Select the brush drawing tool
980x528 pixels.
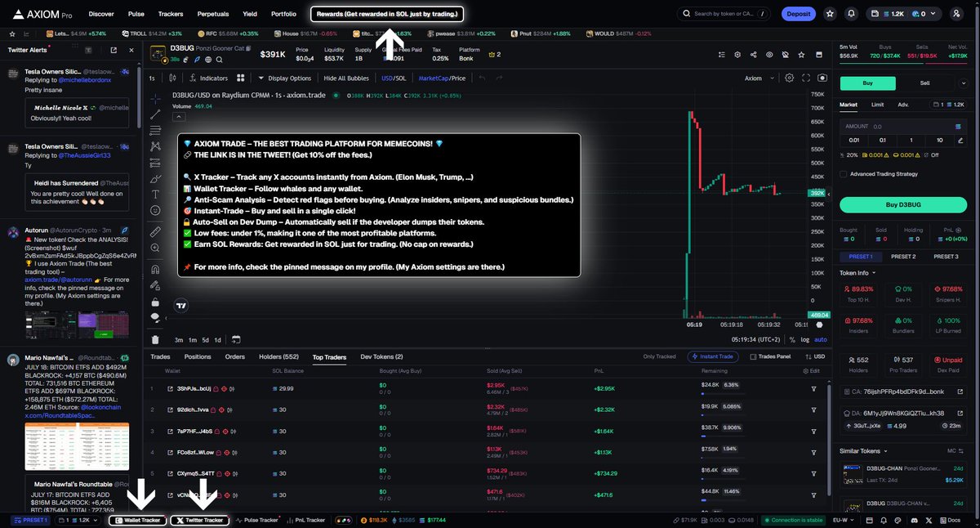point(155,178)
